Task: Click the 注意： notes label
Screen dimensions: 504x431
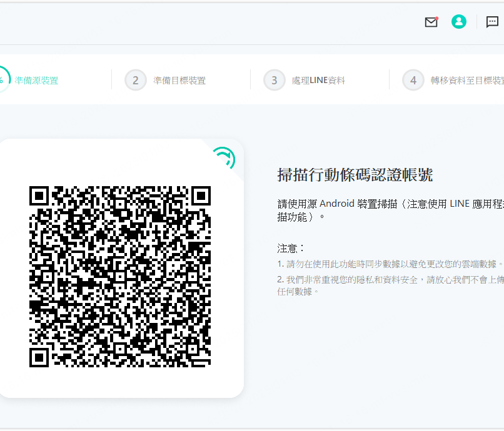Action: click(x=291, y=248)
